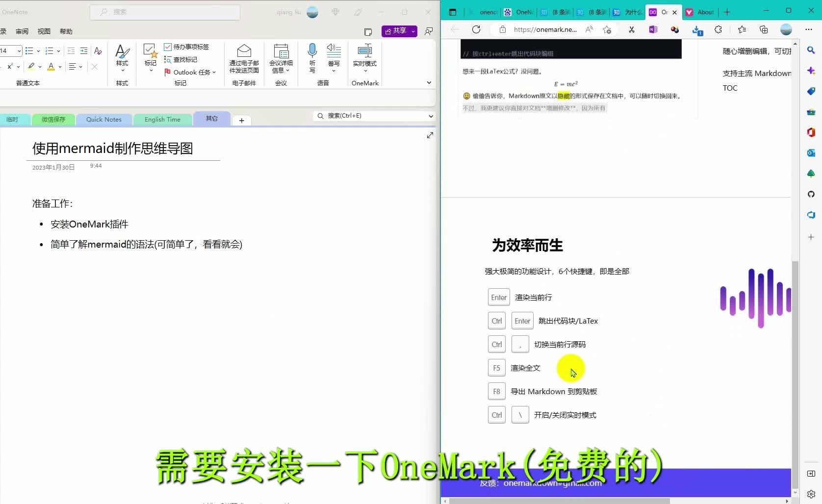
Task: Open the View ribbon tab in OneNote
Action: tap(44, 31)
